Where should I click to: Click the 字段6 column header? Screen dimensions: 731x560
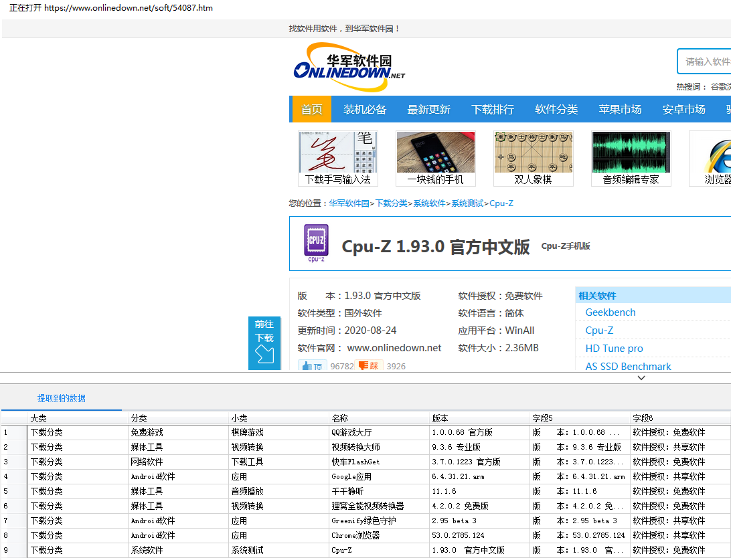click(681, 418)
